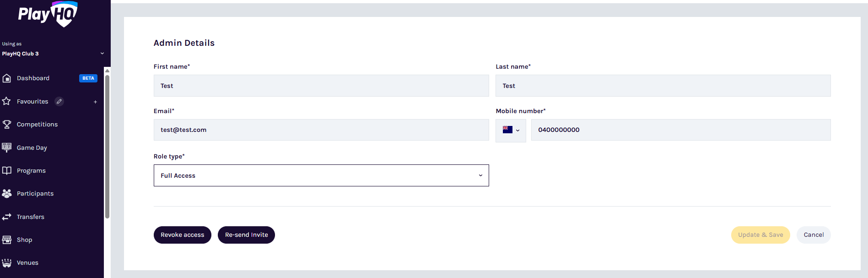Open the Role type dropdown

321,175
